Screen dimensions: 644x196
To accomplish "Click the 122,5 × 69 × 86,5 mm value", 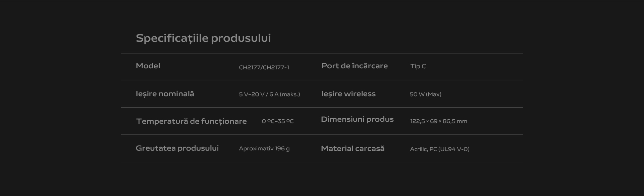I will 438,121.
